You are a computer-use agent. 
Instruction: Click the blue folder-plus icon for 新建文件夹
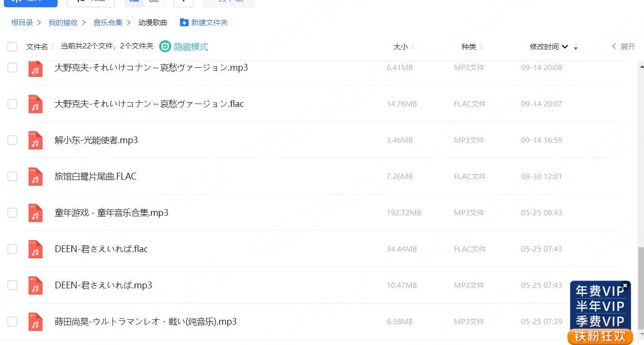184,23
